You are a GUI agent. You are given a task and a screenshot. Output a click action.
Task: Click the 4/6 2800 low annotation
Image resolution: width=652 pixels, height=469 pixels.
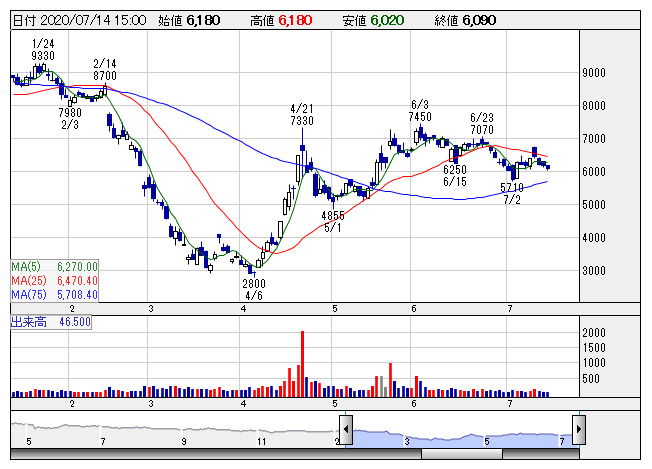click(x=254, y=290)
